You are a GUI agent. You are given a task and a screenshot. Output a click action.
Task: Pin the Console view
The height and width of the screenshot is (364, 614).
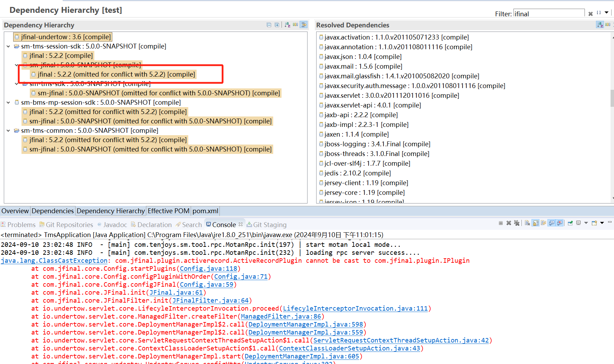click(570, 223)
